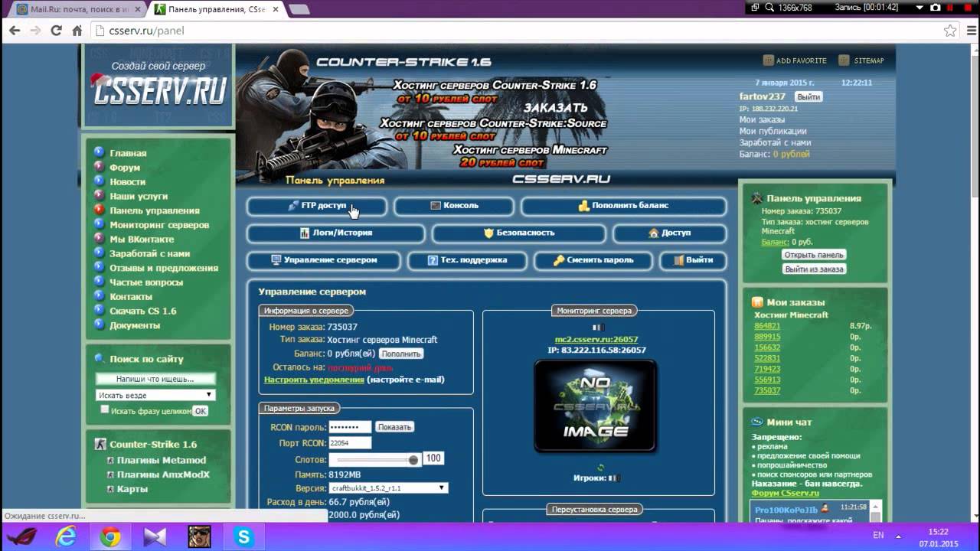Open Настроить уведомления link
The image size is (980, 551).
(x=314, y=380)
